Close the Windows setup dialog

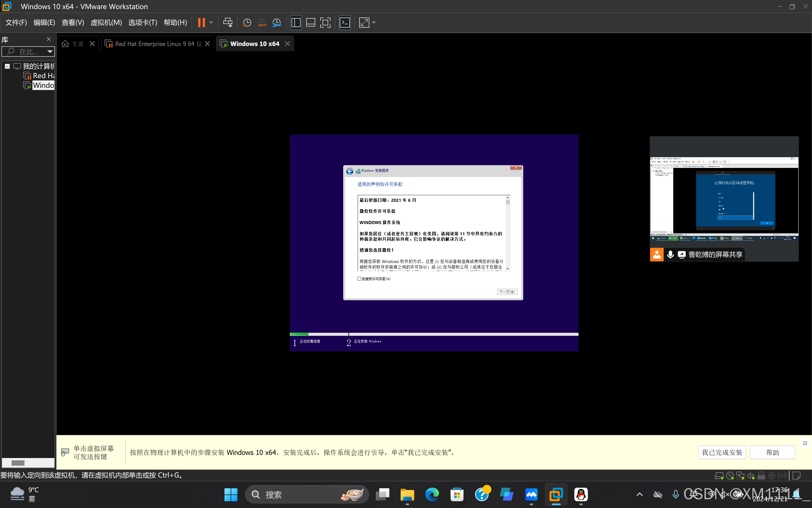[x=516, y=167]
